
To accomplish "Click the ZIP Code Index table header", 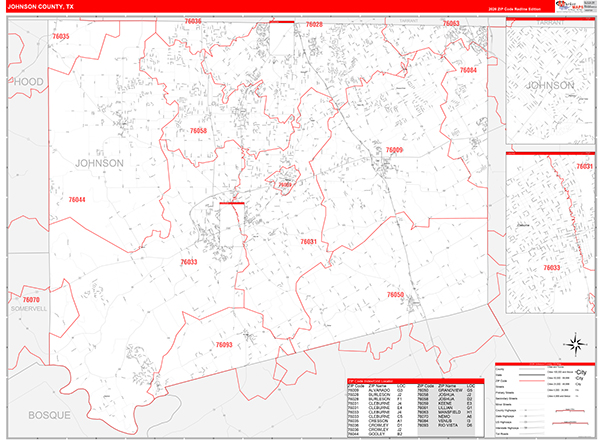I will coord(416,381).
